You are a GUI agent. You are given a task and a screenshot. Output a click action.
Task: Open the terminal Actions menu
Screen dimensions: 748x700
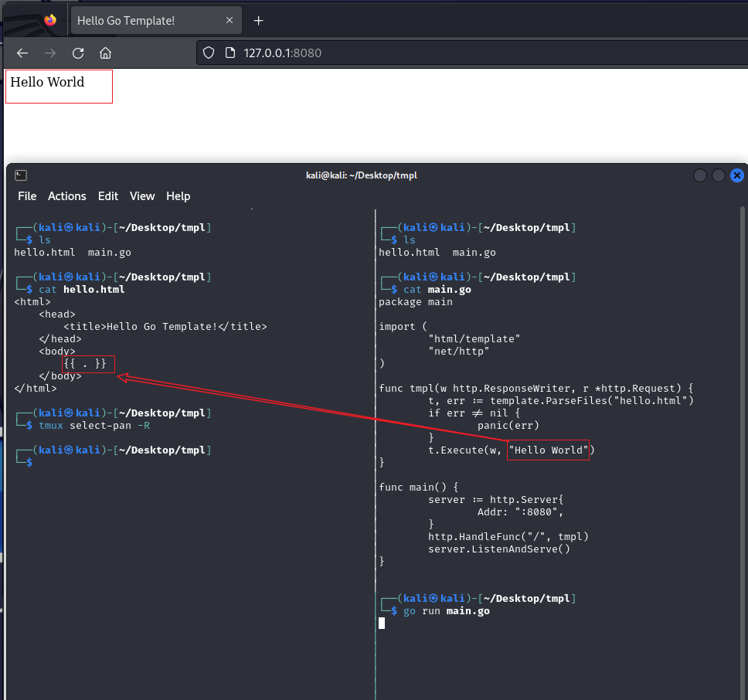(67, 196)
